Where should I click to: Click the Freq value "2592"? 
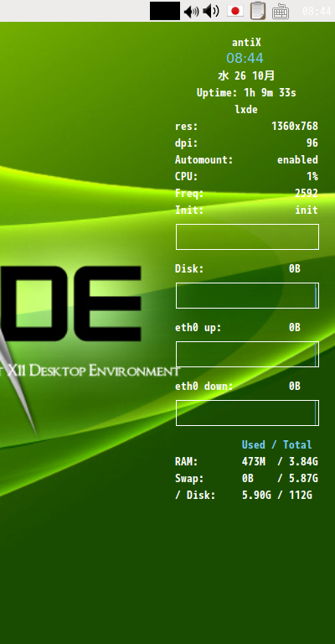307,194
